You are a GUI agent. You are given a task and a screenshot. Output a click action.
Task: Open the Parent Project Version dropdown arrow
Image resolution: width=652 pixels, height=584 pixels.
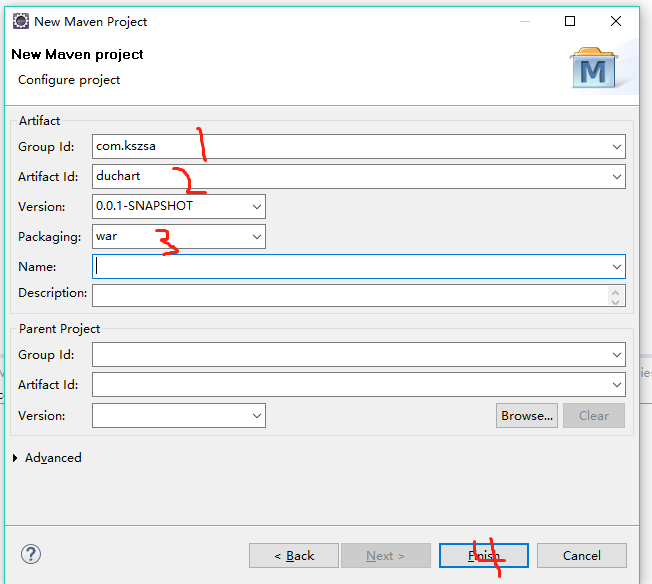tap(257, 416)
